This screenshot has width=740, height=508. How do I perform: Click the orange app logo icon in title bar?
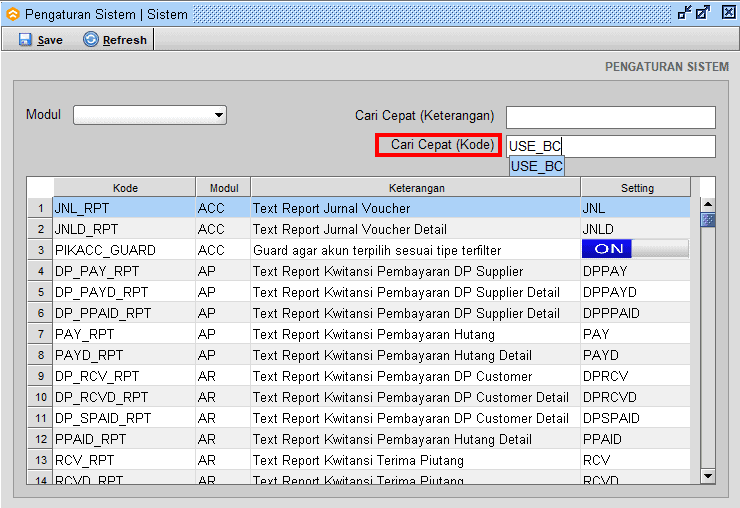[12, 14]
